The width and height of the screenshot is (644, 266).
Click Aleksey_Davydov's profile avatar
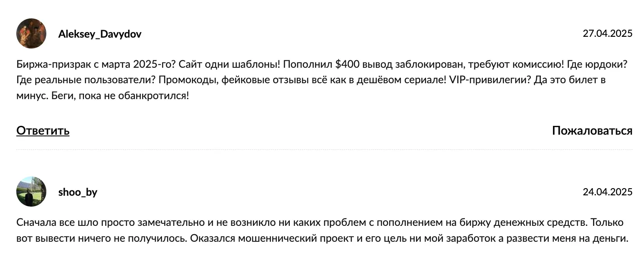click(x=31, y=33)
